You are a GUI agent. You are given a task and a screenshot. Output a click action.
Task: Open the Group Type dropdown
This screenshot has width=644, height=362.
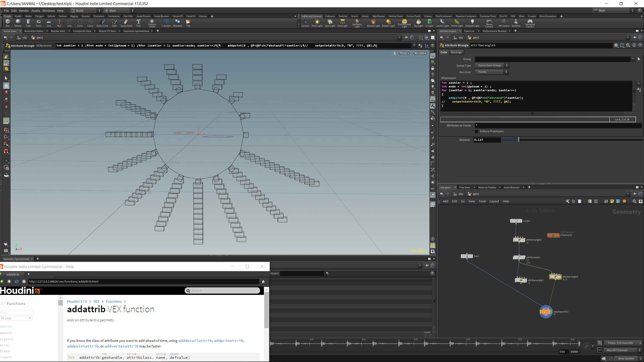492,65
